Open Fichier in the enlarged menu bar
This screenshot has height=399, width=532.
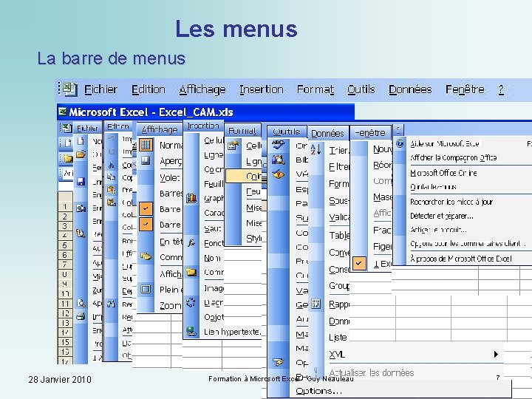(x=100, y=89)
